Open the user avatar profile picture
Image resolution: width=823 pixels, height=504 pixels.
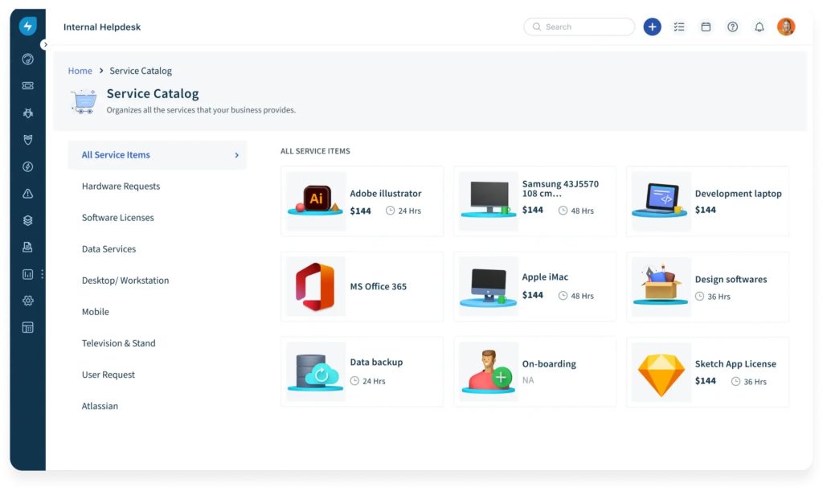tap(786, 27)
